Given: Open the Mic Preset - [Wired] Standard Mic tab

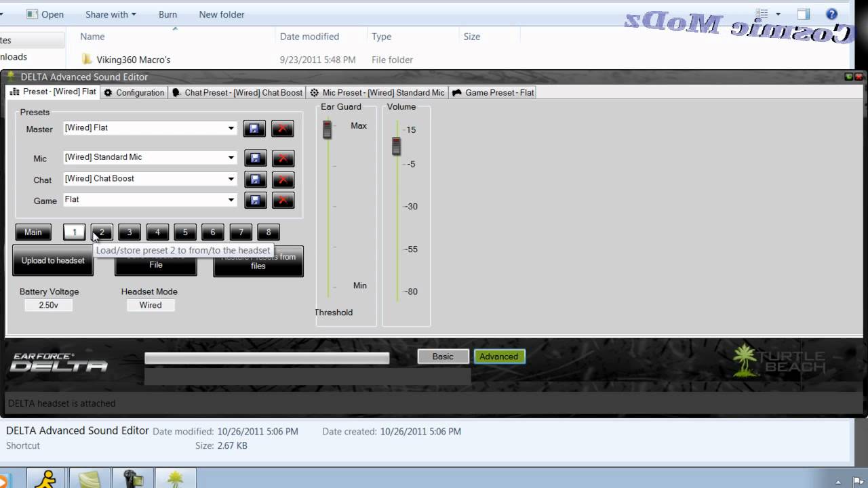Looking at the screenshot, I should (377, 92).
